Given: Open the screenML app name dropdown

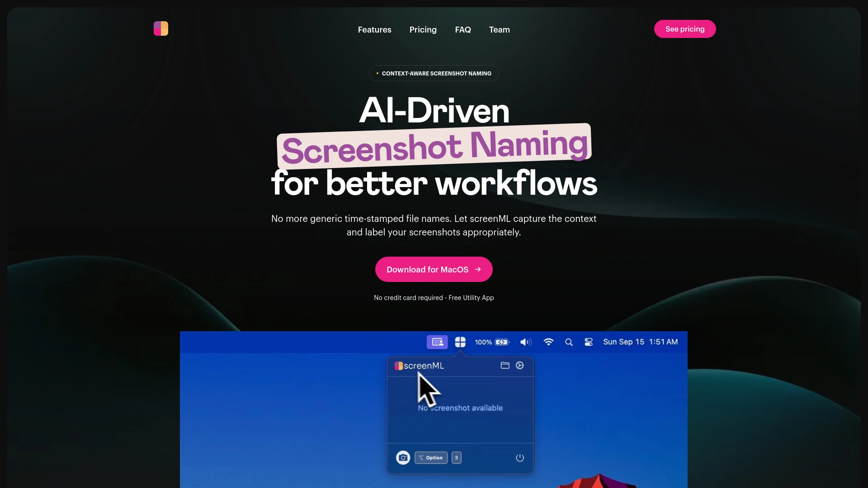Looking at the screenshot, I should click(419, 366).
